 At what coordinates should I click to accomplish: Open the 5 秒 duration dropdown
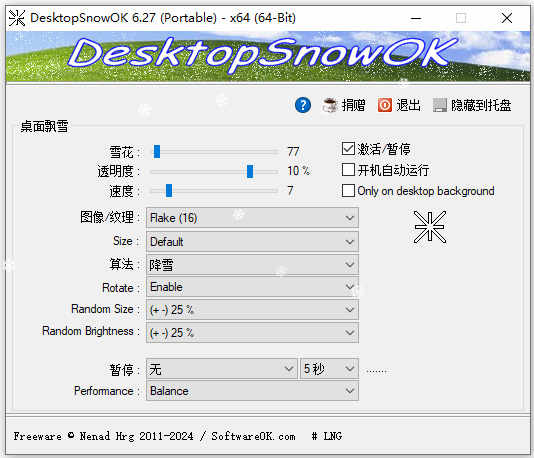[x=329, y=369]
